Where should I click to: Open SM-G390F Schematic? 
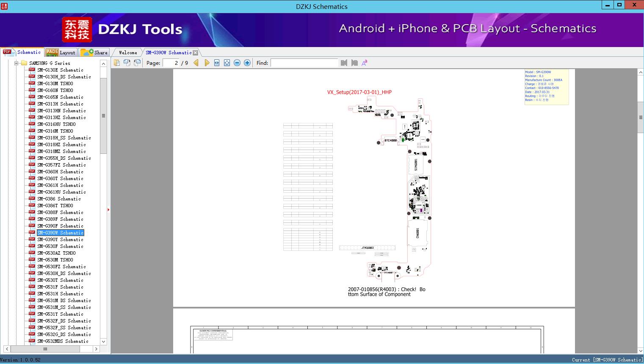60,226
